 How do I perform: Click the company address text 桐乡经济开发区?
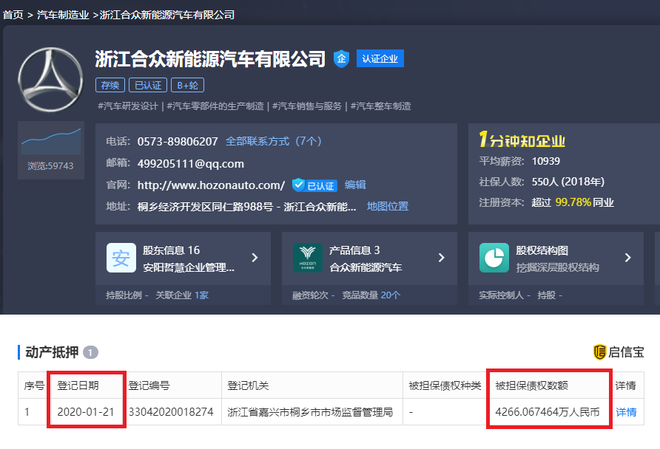pos(247,207)
